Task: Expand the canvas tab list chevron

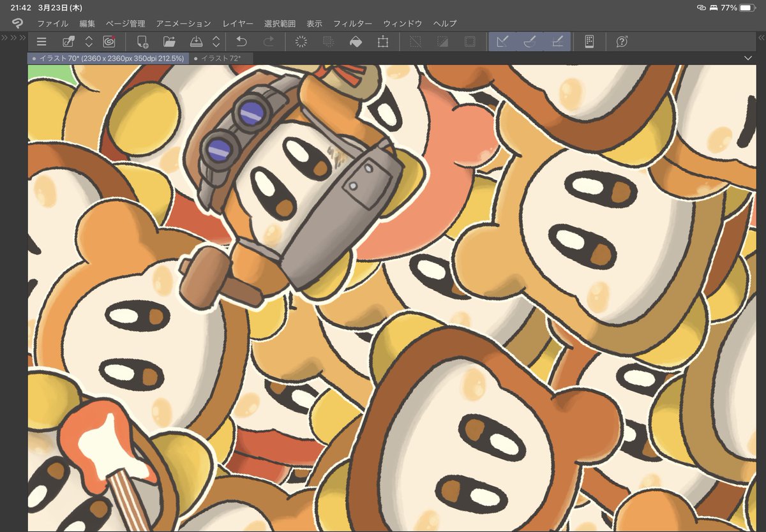Action: [748, 58]
